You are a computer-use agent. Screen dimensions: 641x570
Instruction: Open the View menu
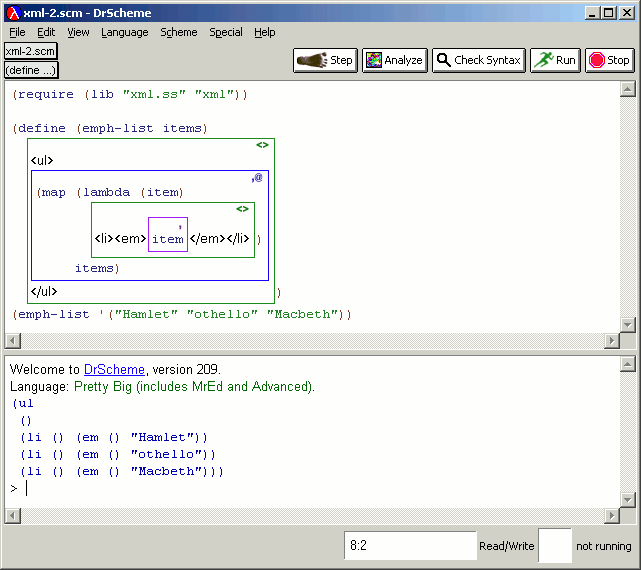[78, 32]
